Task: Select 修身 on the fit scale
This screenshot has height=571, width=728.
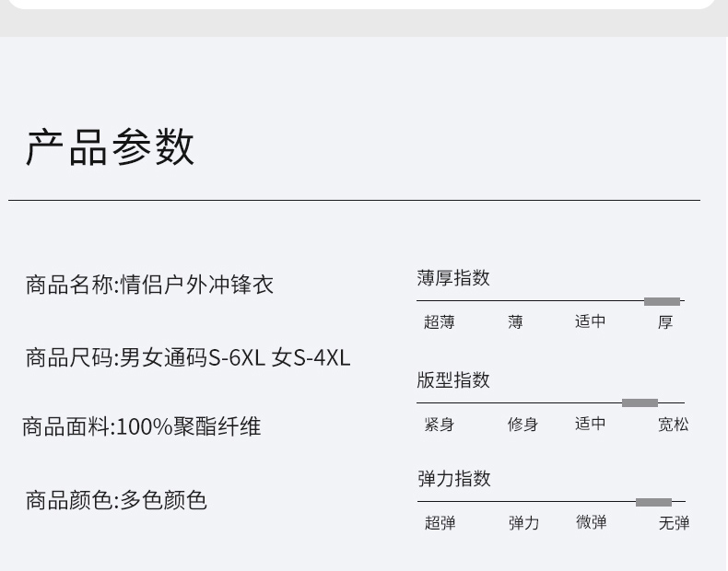Action: point(523,425)
